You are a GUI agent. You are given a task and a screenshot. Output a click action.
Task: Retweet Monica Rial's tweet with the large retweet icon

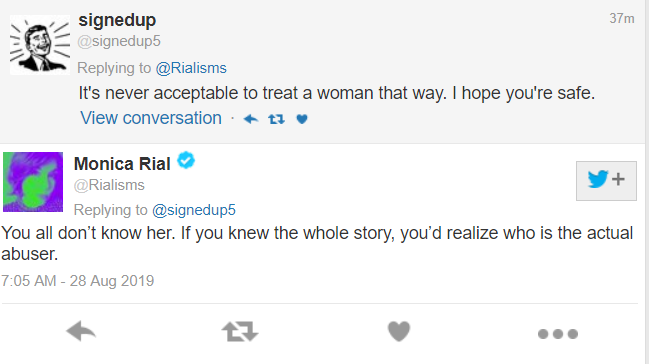pyautogui.click(x=240, y=332)
